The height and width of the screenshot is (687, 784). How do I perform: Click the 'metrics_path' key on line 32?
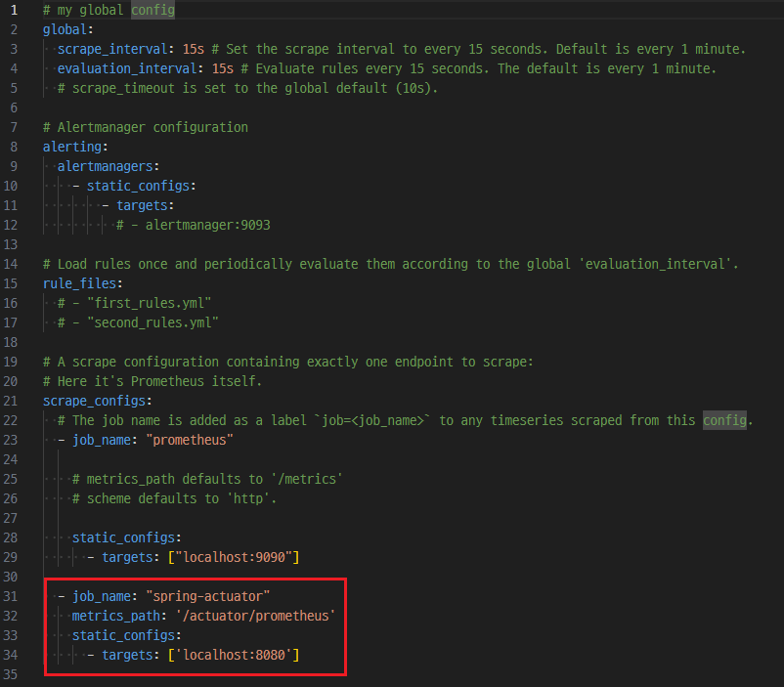116,616
